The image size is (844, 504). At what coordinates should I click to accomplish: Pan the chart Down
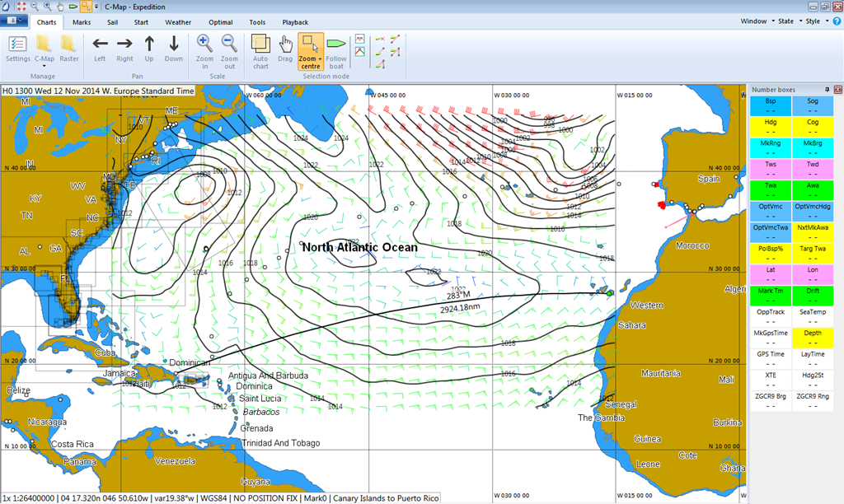coord(173,49)
